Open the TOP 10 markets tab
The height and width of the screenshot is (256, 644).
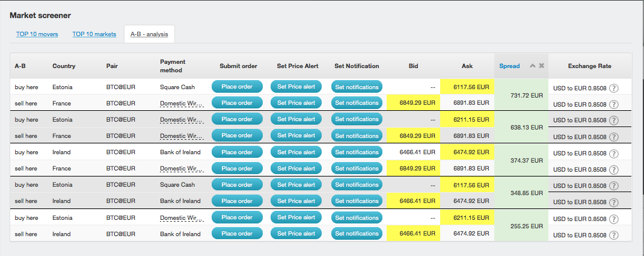coord(94,34)
